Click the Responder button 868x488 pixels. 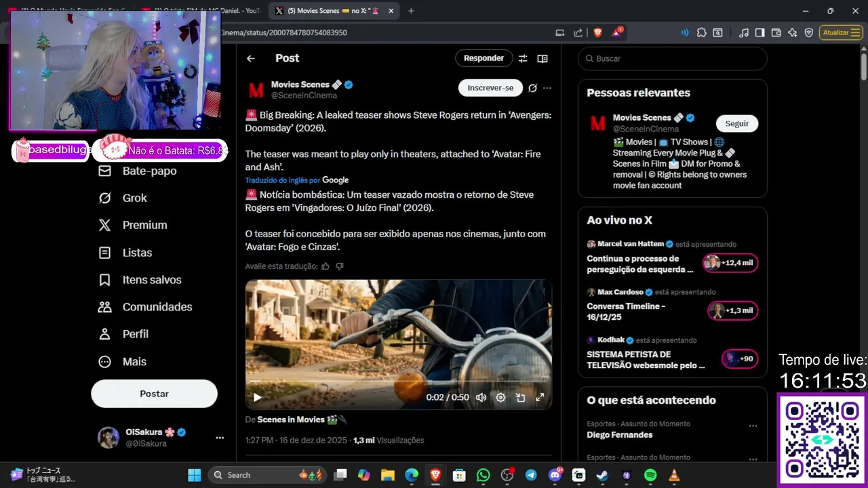[x=484, y=58]
